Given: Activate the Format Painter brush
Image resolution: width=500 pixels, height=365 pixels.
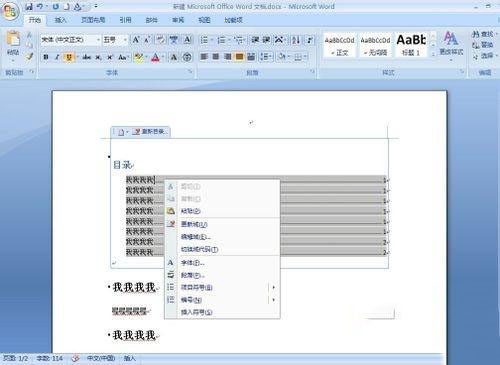Looking at the screenshot, I should tap(29, 56).
